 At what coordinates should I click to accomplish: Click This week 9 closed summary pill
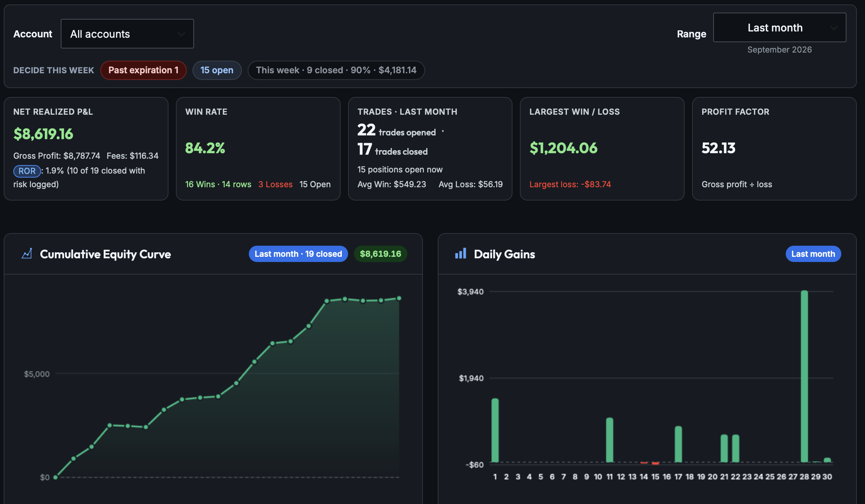pos(336,70)
